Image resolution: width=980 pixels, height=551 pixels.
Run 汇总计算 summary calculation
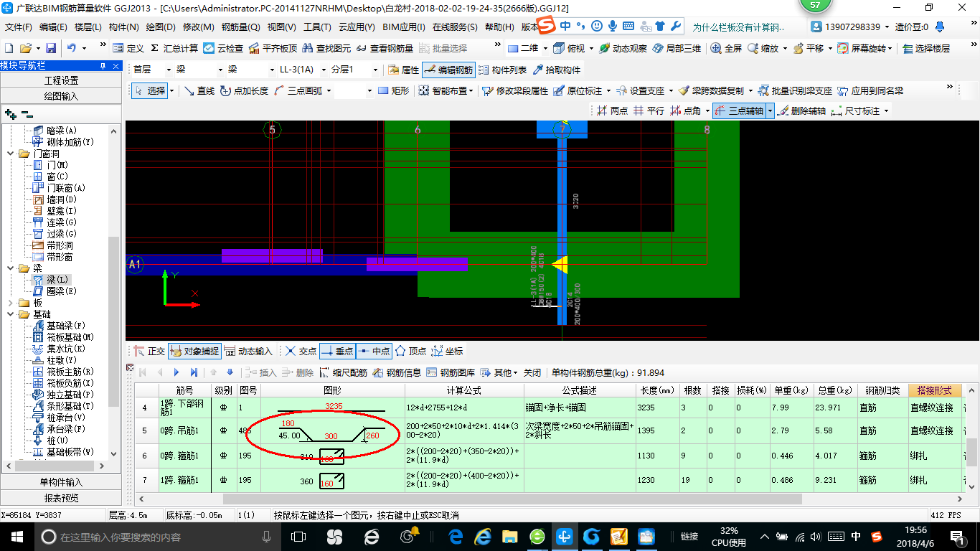174,48
